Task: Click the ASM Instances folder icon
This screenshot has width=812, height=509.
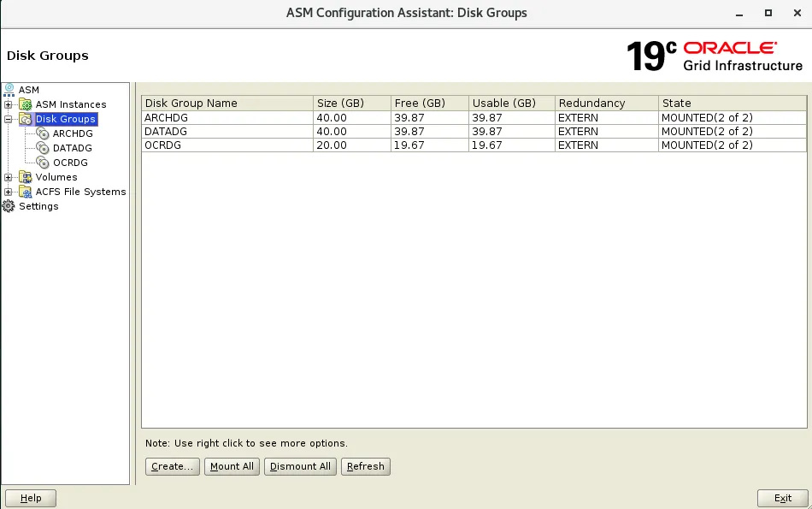Action: 26,104
